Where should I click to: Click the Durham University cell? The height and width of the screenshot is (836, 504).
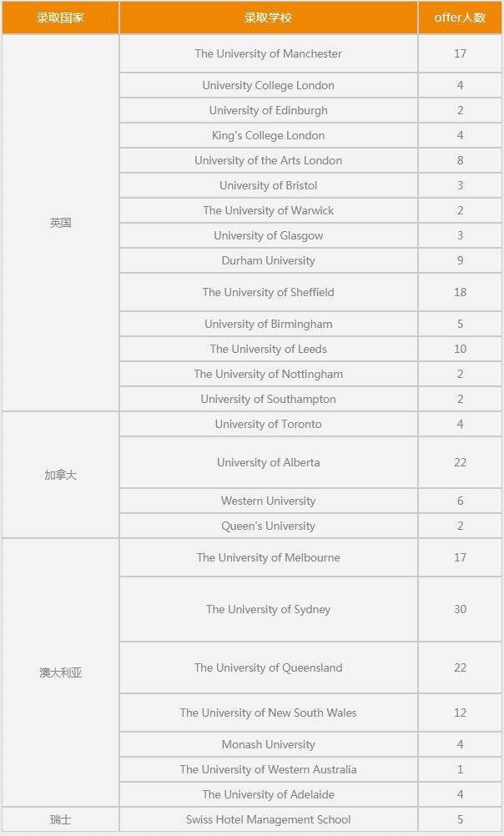click(x=268, y=260)
